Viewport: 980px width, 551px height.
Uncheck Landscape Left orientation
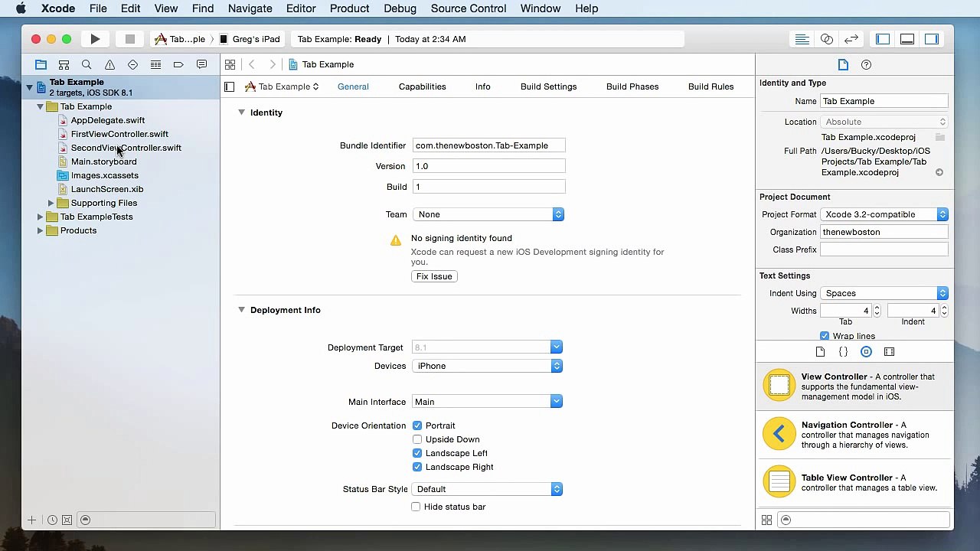coord(417,453)
